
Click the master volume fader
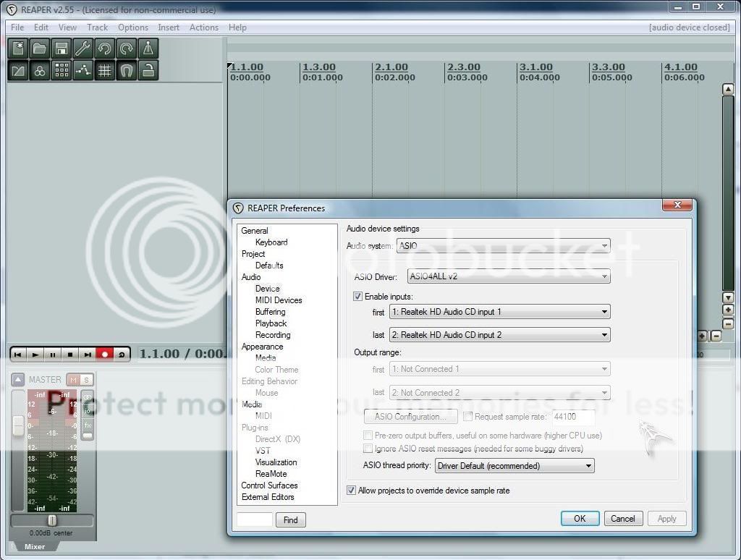(x=18, y=425)
